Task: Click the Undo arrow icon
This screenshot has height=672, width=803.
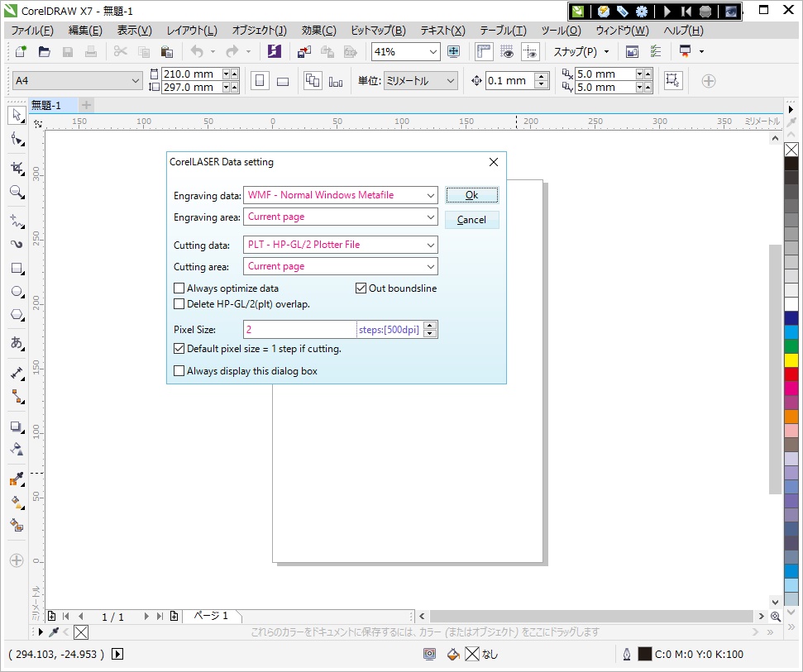Action: click(197, 51)
